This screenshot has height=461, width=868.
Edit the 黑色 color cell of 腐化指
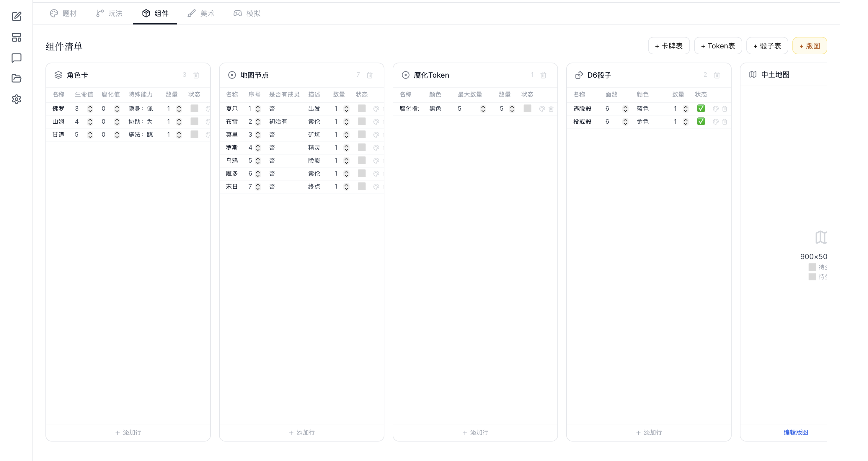click(x=435, y=109)
